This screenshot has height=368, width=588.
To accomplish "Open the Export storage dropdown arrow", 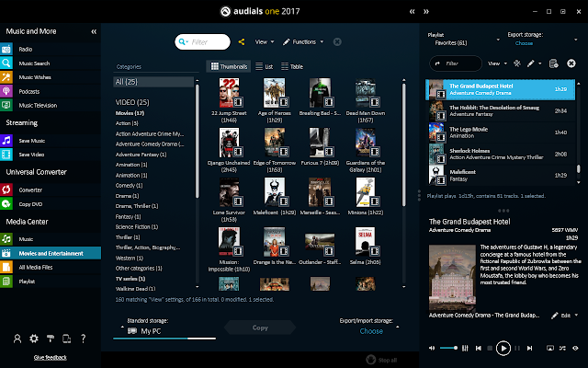I will (x=576, y=40).
